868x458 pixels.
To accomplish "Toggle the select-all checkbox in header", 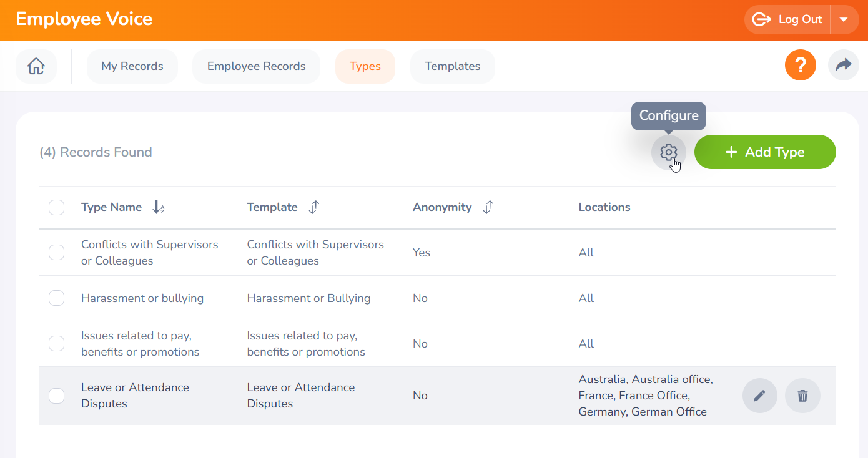I will (x=57, y=208).
